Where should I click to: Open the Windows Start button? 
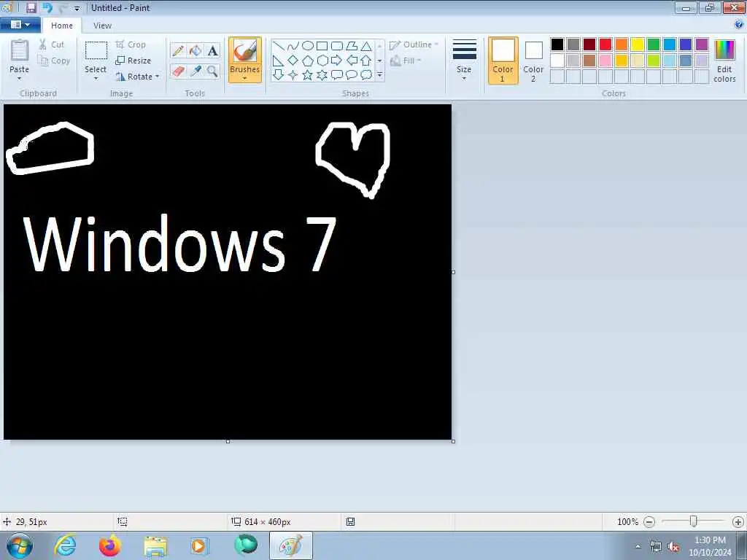[19, 545]
